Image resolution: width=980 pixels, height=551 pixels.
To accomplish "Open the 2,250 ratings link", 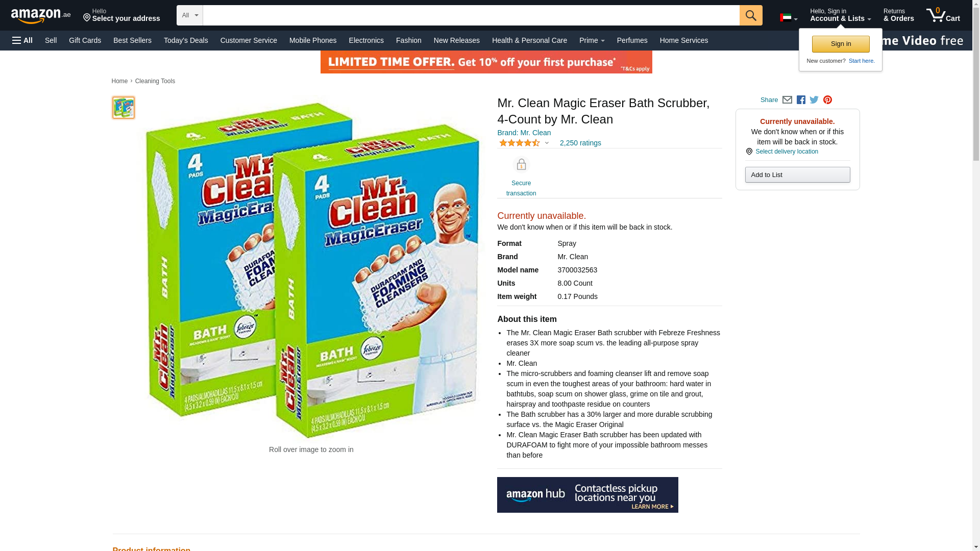I will click(x=580, y=143).
